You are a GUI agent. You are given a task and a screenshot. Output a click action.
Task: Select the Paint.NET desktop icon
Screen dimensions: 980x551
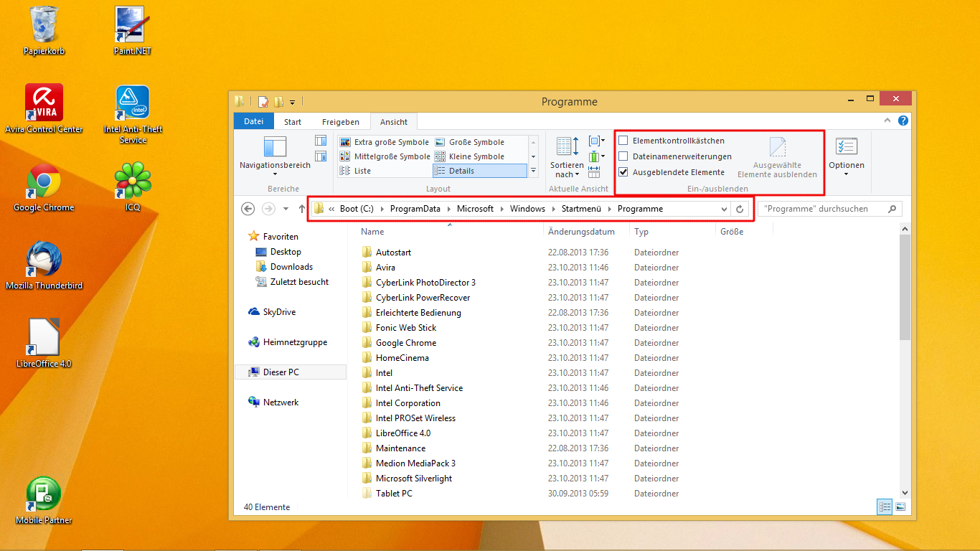132,31
